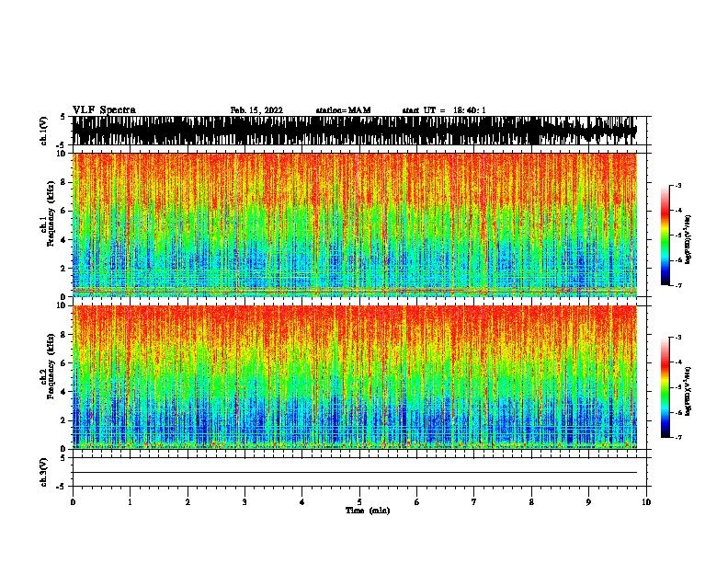Click the ch.2 color bar log(PSD) label
The image size is (728, 563).
[x=688, y=391]
